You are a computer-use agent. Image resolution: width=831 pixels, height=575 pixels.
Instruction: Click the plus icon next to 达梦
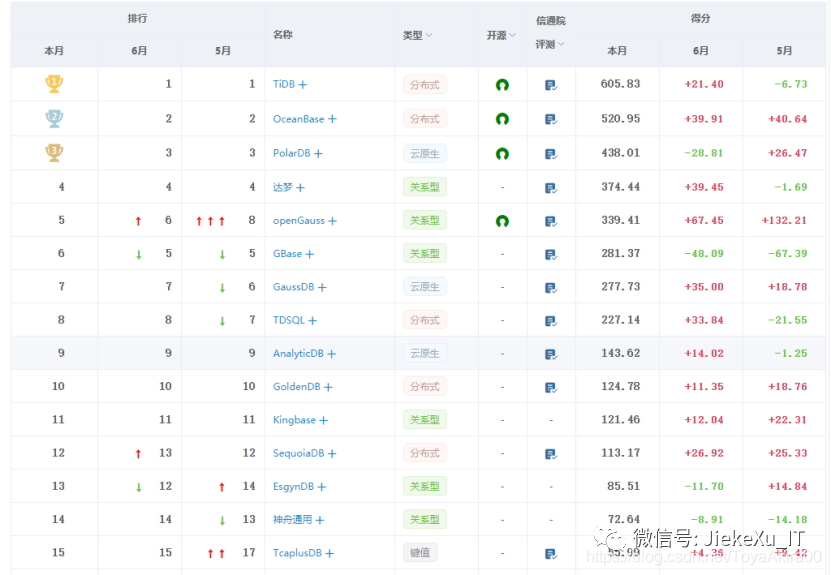pyautogui.click(x=300, y=188)
